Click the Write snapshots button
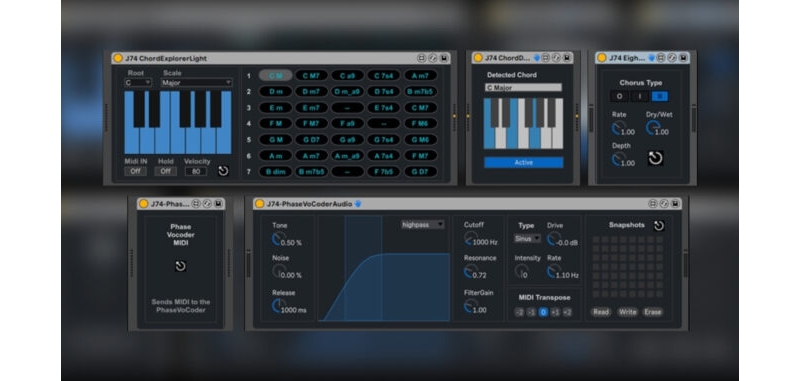This screenshot has width=800, height=381. pyautogui.click(x=628, y=312)
